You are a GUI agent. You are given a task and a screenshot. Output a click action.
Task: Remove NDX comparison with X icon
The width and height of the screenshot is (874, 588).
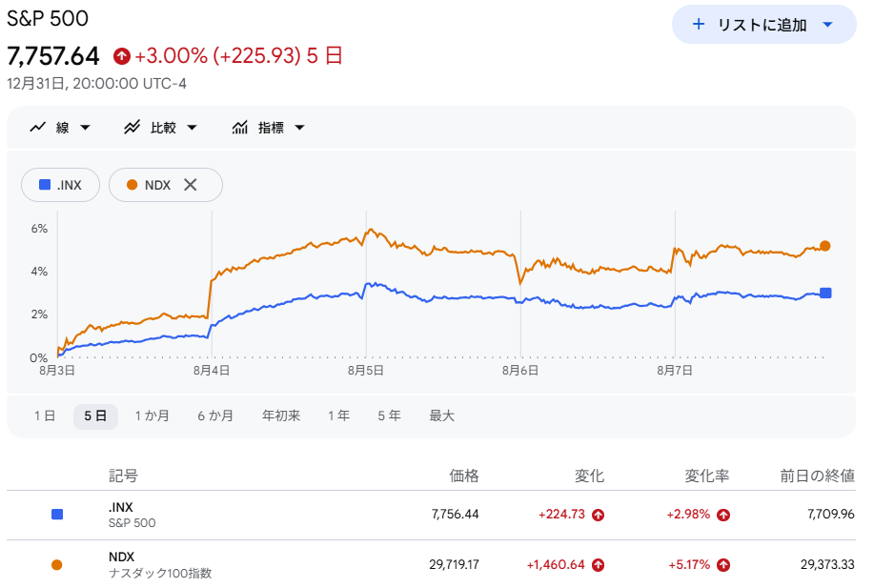[x=190, y=185]
